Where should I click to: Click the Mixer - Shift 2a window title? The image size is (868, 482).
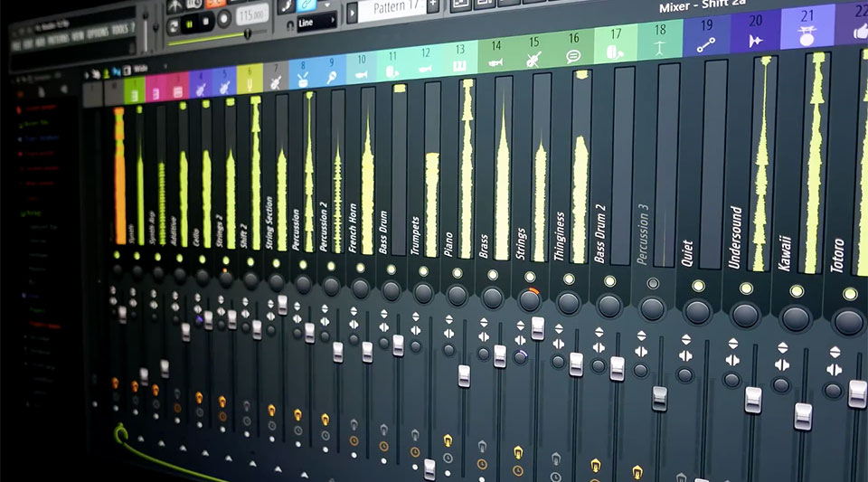pos(702,6)
